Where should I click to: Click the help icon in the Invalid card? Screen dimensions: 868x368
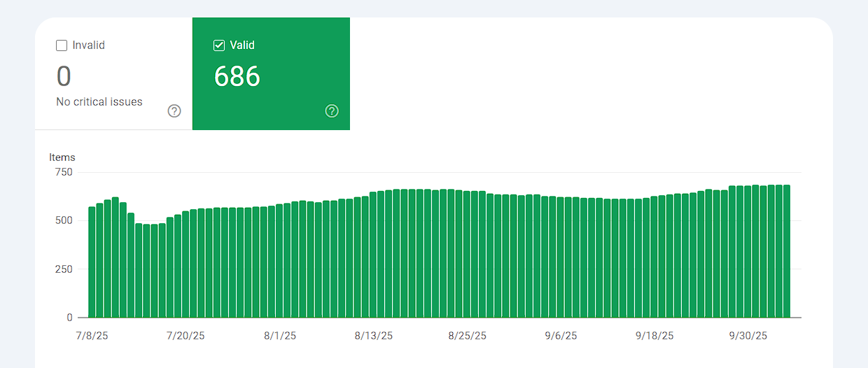point(174,111)
